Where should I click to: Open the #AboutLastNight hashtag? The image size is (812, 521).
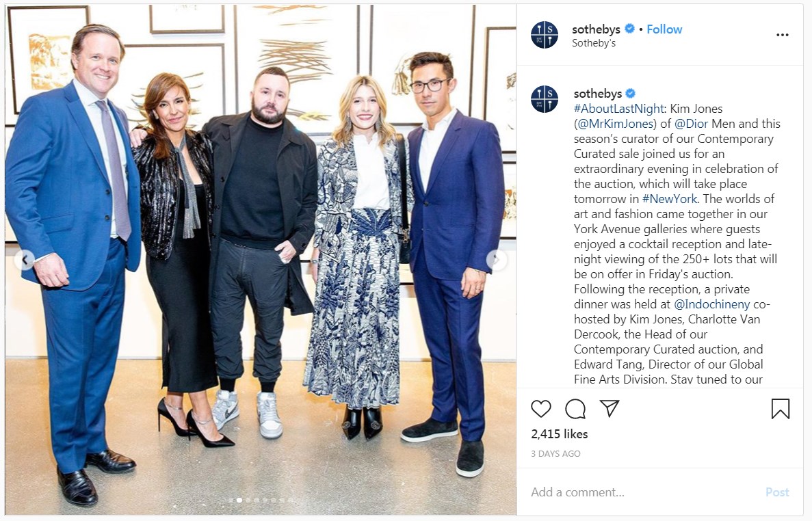point(619,109)
